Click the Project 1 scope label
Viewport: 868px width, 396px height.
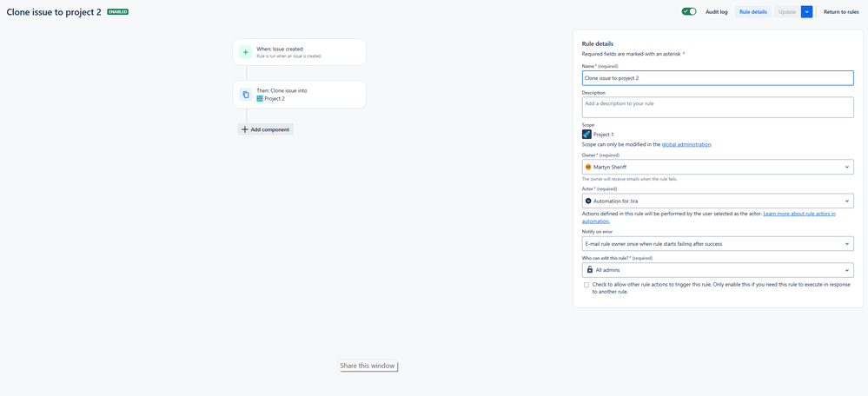click(603, 135)
